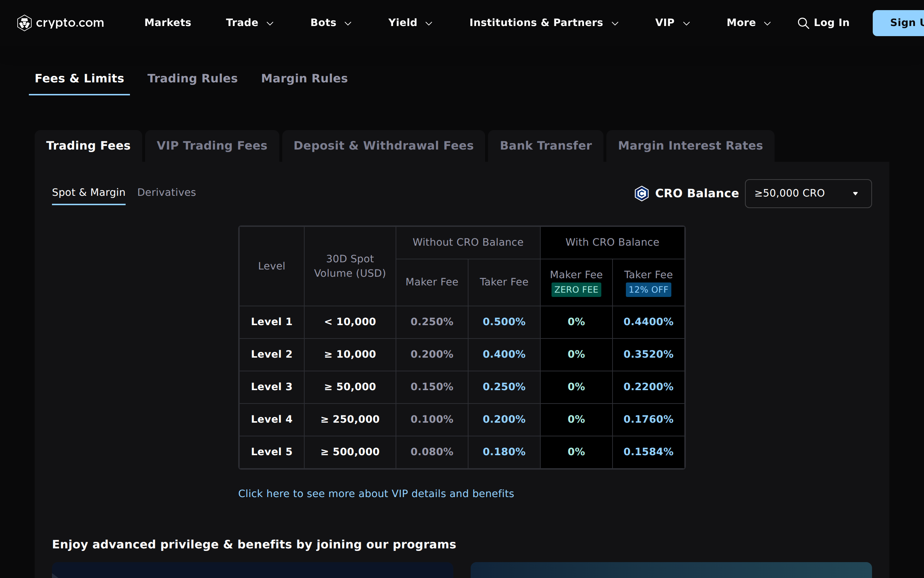
Task: Open search with the magnifier icon
Action: click(x=803, y=23)
